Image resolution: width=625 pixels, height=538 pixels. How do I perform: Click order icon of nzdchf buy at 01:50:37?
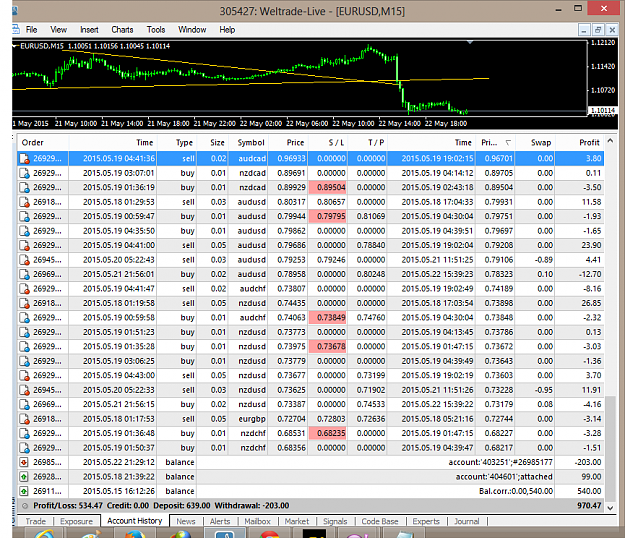pos(25,448)
